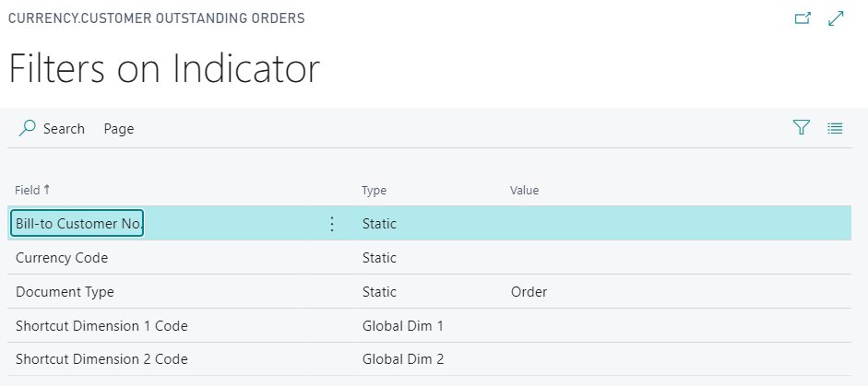The height and width of the screenshot is (386, 868).
Task: Click Shortcut Dimension 2 Code field
Action: (101, 359)
